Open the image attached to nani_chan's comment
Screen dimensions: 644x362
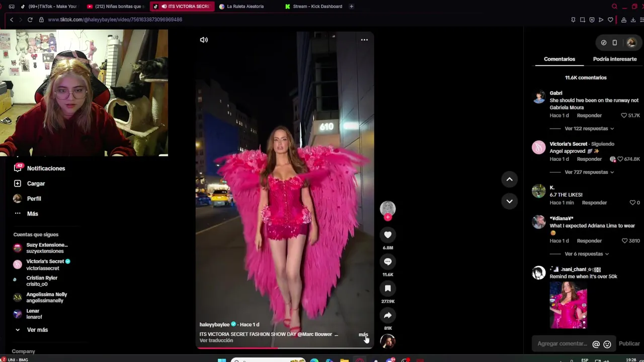pyautogui.click(x=568, y=305)
